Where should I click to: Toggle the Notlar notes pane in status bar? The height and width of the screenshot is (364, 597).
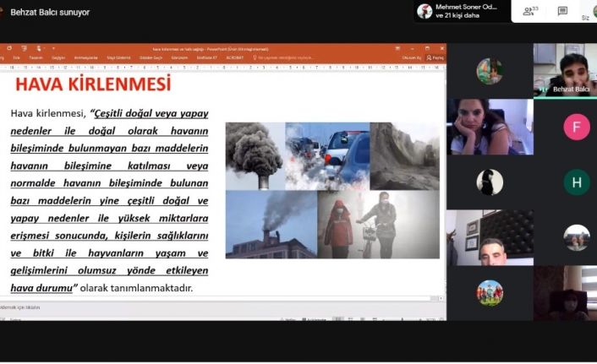[x=289, y=319]
